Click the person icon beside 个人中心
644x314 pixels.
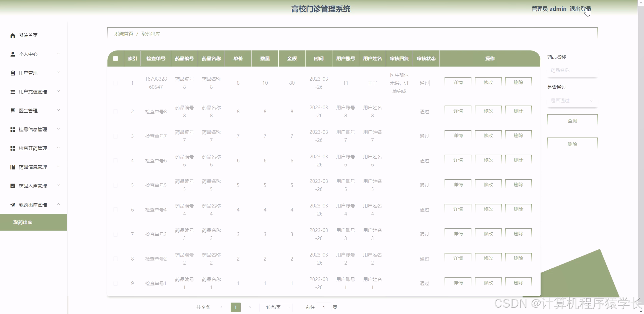point(13,54)
